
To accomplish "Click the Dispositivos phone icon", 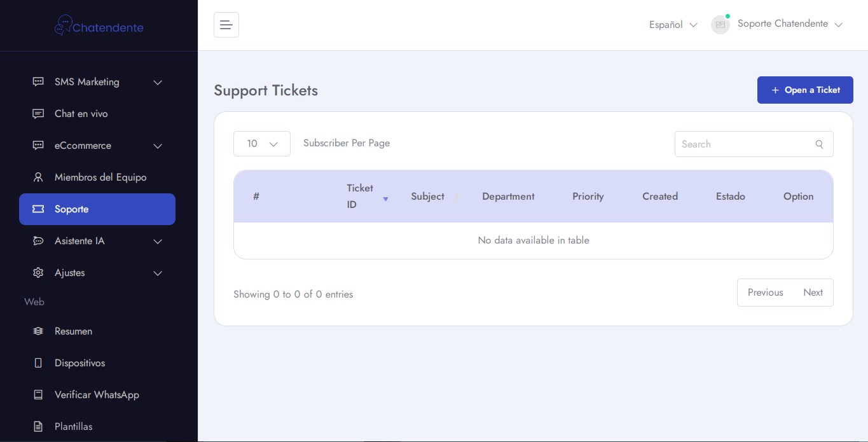I will tap(38, 363).
